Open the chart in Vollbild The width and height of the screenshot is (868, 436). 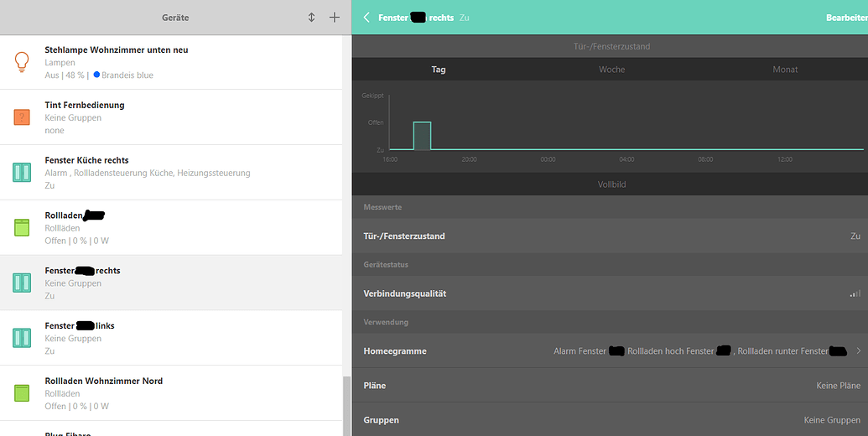610,184
